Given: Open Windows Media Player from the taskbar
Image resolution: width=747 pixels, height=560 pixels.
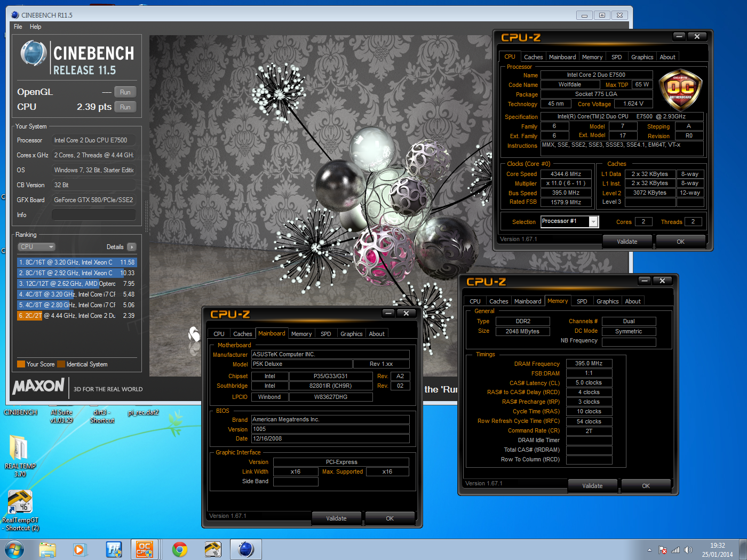Looking at the screenshot, I should pos(80,549).
